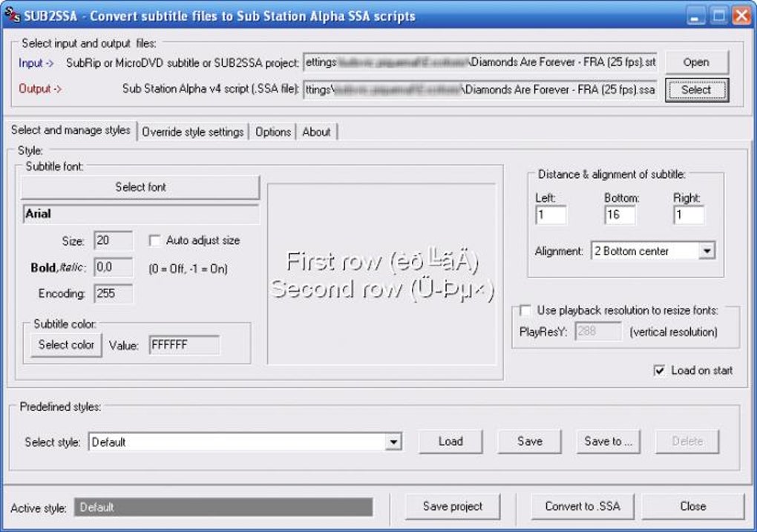Viewport: 757px width, 532px height.
Task: Click the color Value field FFFFFF
Action: (x=184, y=345)
